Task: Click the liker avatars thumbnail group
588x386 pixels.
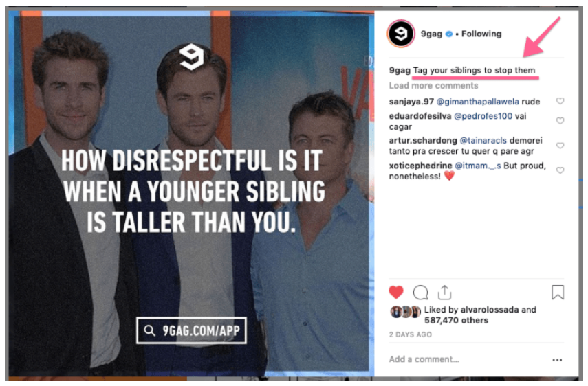Action: [405, 312]
